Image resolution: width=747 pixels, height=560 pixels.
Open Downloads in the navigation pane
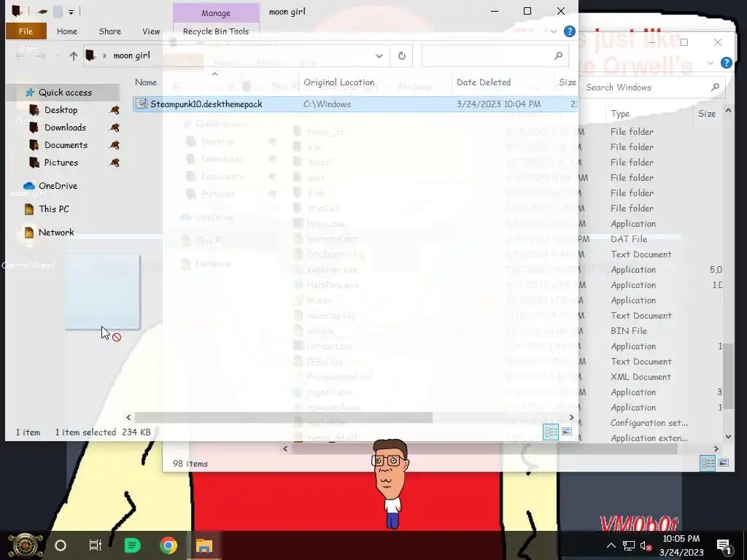(65, 128)
